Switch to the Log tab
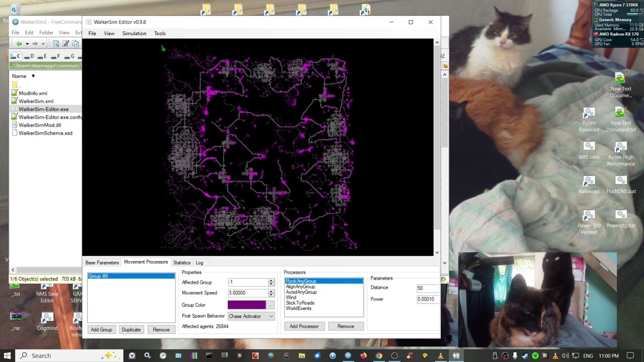Viewport: 644px width, 362px height. point(199,262)
